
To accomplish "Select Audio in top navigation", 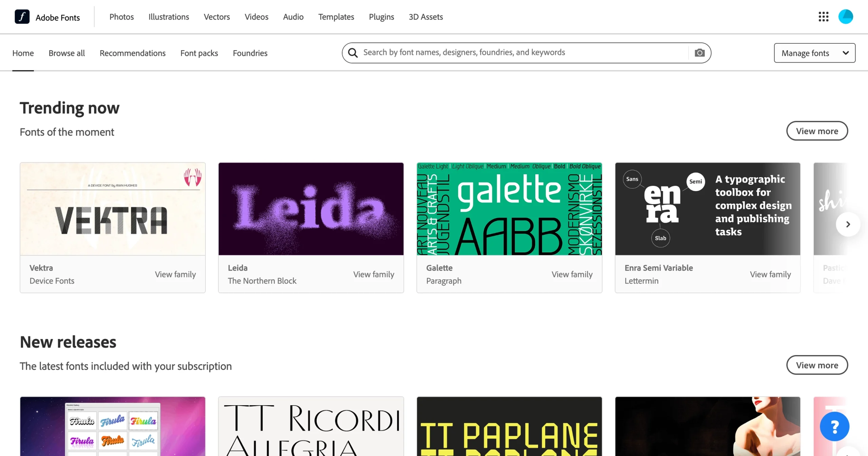I will tap(293, 17).
